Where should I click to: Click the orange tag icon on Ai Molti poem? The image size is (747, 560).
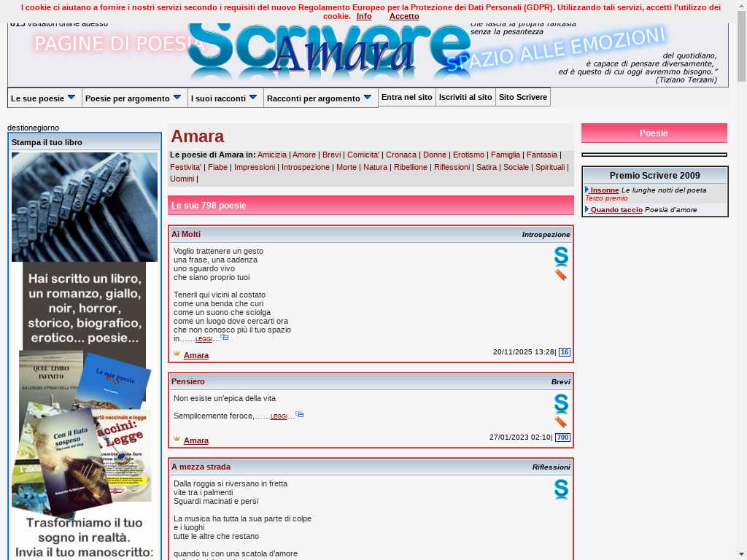click(x=560, y=275)
